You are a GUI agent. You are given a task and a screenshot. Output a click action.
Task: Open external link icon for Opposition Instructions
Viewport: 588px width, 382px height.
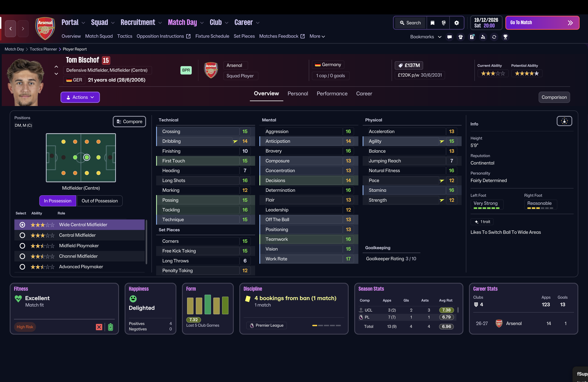point(188,36)
